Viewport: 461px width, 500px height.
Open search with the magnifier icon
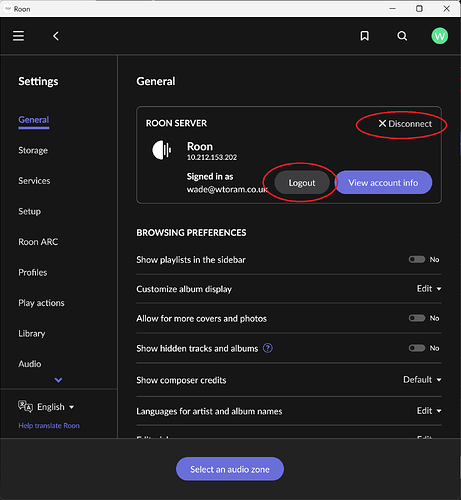pyautogui.click(x=402, y=36)
